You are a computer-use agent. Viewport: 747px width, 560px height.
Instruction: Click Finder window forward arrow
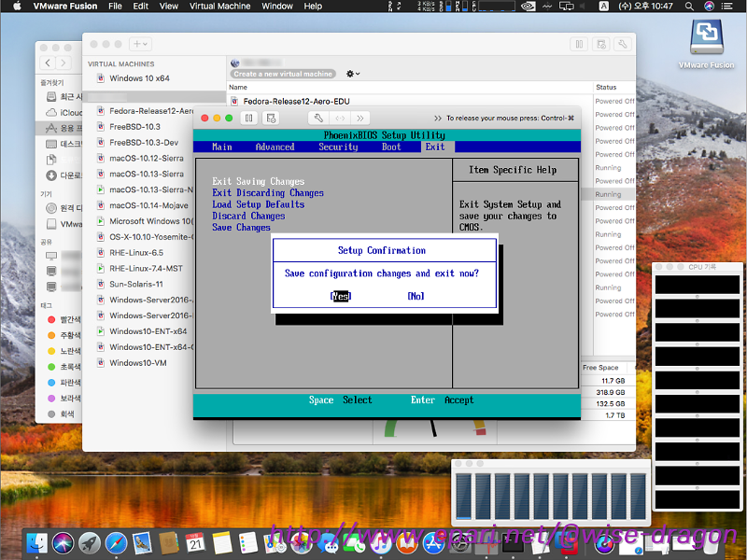point(63,63)
